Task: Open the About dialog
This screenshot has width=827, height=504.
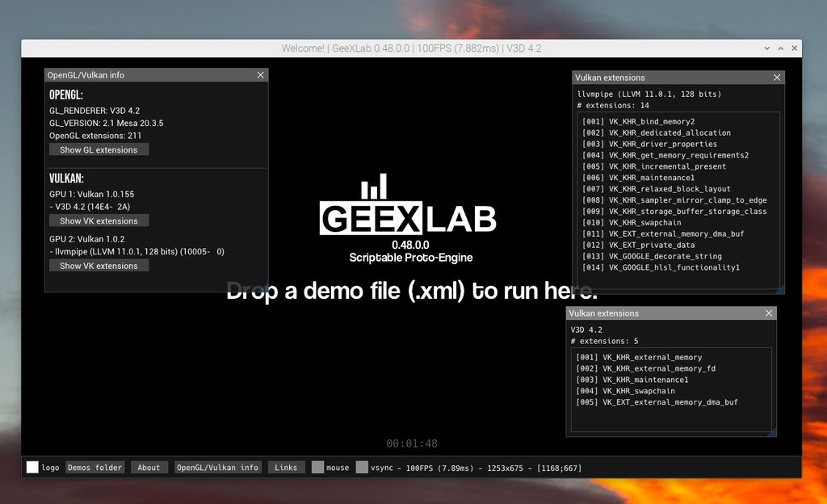Action: pos(149,467)
